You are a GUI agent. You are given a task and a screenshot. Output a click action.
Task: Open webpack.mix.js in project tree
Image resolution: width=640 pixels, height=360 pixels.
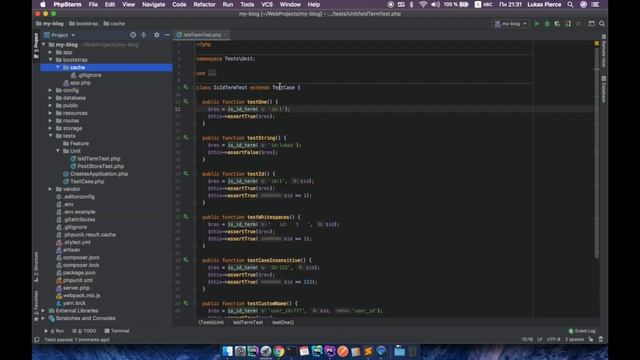[x=81, y=296]
